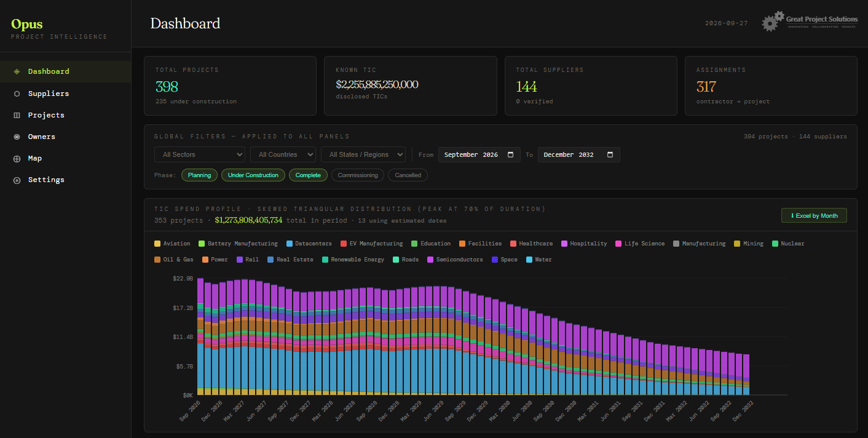Toggle EV Manufacturing legend entry

[x=371, y=244]
